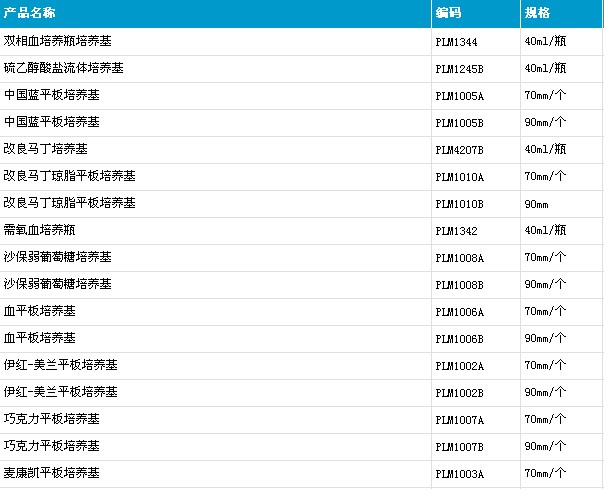
Task: Open 巧克力平板培养基 in row PLM1007A
Action: click(x=52, y=418)
